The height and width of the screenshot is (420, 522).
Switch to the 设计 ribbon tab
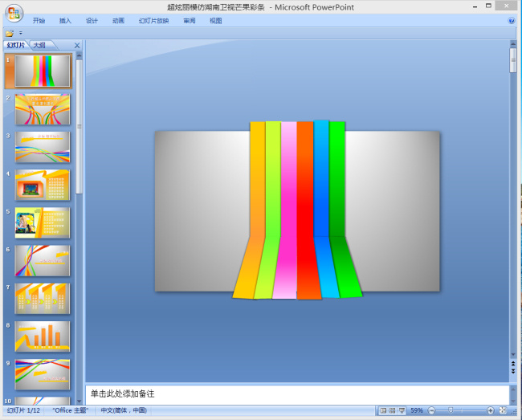[92, 21]
